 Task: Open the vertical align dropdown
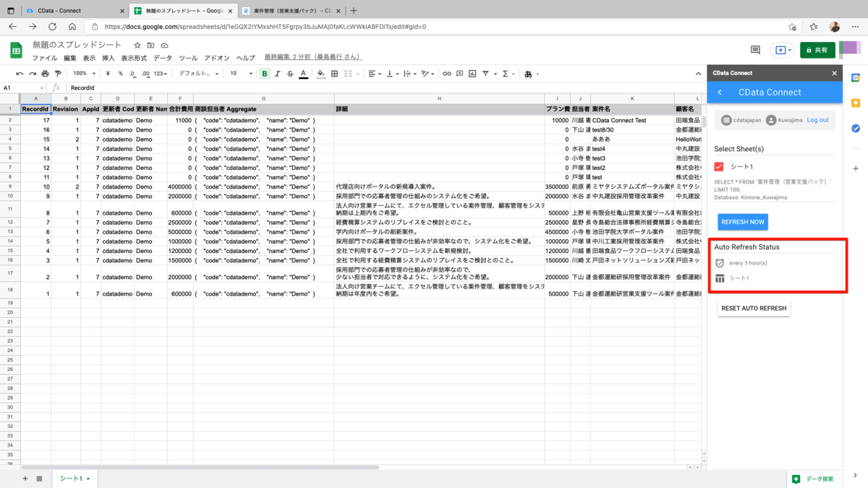coord(391,74)
